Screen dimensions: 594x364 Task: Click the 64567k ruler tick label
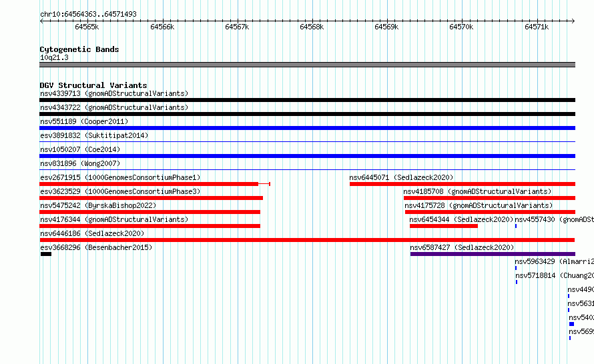click(x=237, y=27)
